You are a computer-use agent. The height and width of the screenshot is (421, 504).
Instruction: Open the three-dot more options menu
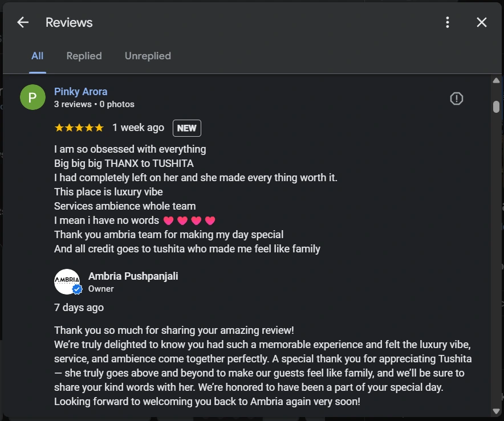pos(448,22)
